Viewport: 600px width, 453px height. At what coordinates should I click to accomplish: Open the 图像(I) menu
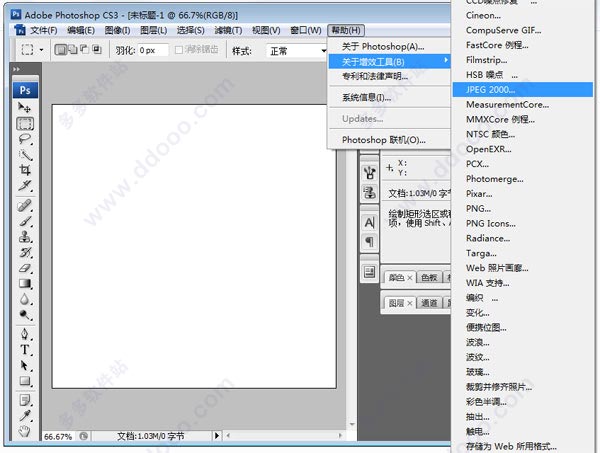coord(117,30)
